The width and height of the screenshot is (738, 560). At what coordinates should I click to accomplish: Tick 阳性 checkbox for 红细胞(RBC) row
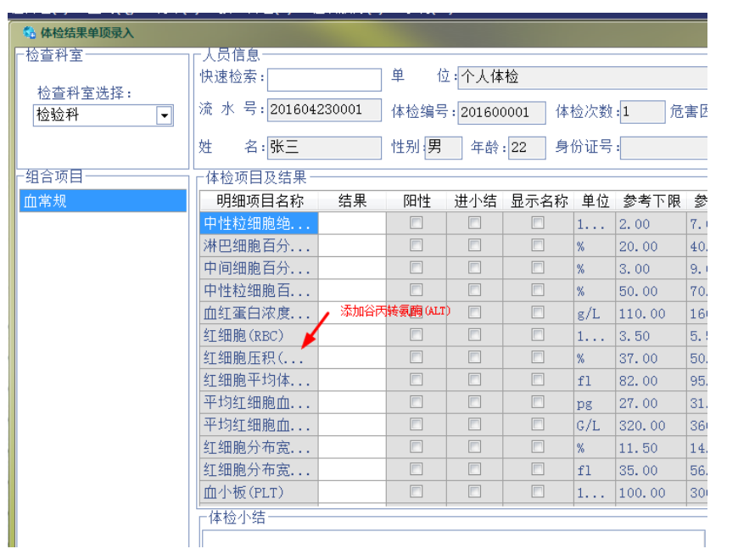point(416,334)
